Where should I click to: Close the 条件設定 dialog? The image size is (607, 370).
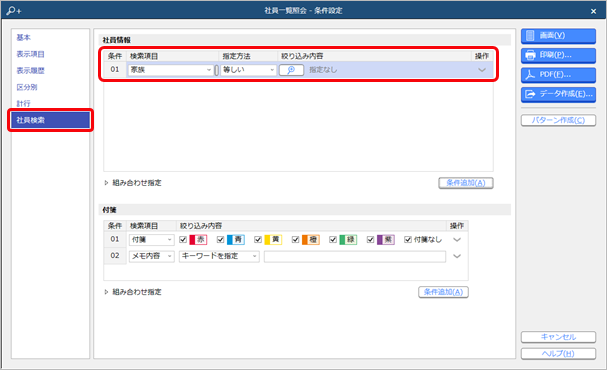point(593,11)
